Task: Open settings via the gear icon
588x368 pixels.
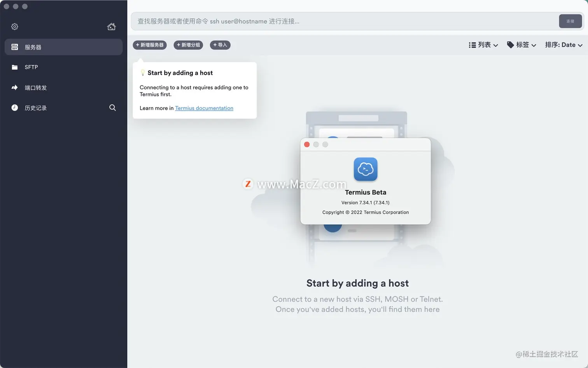Action: 15,26
